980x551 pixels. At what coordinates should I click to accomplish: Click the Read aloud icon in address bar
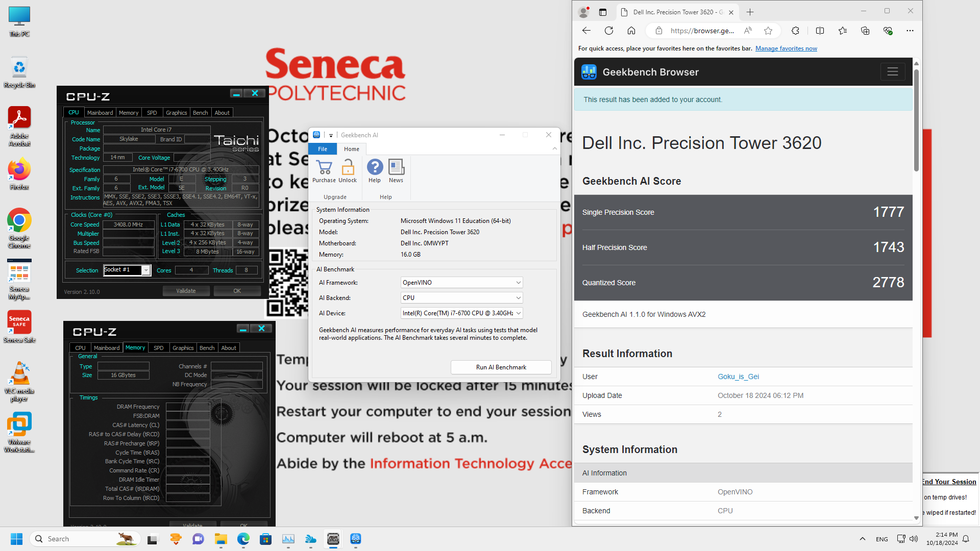click(748, 31)
